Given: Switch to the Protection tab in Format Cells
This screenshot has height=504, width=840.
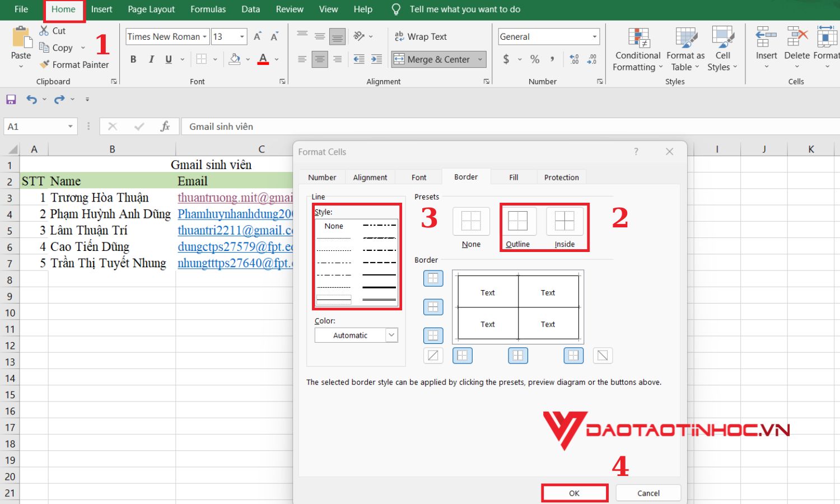Looking at the screenshot, I should tap(561, 177).
